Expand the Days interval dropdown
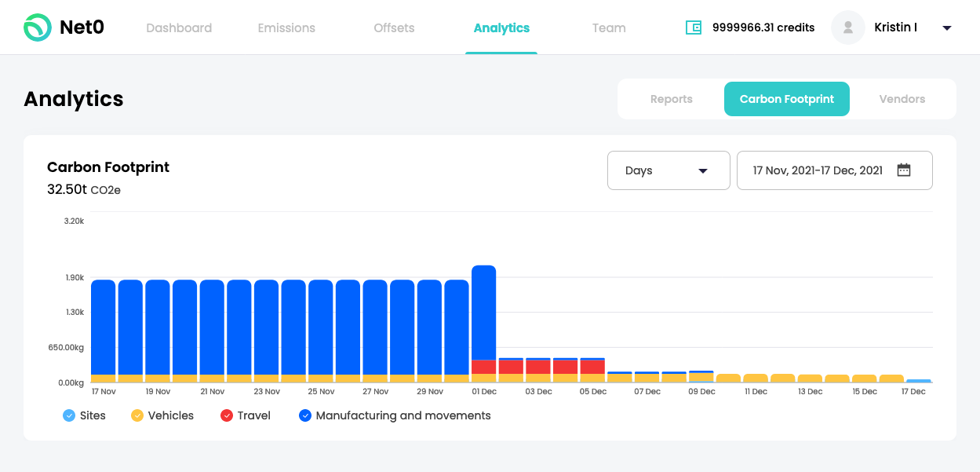The image size is (980, 472). tap(669, 170)
